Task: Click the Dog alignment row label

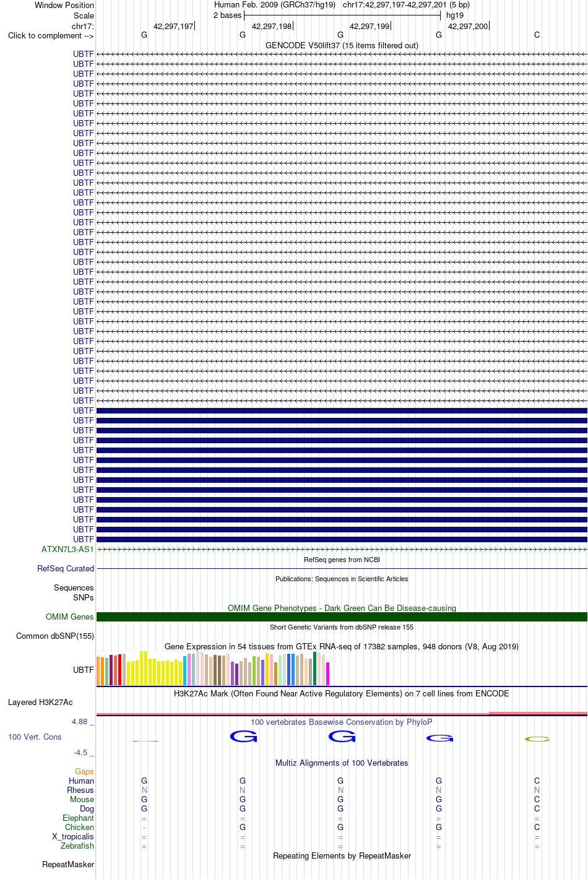Action: point(87,808)
